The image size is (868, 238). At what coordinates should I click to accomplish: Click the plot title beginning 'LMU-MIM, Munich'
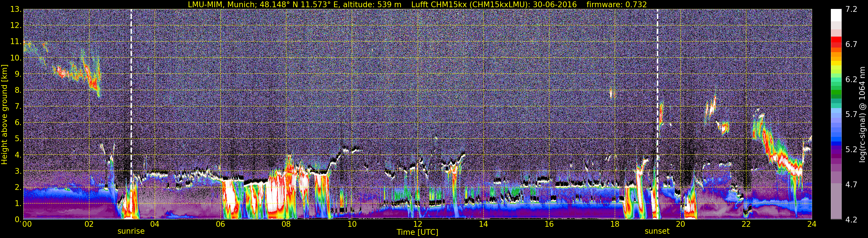coord(417,4)
